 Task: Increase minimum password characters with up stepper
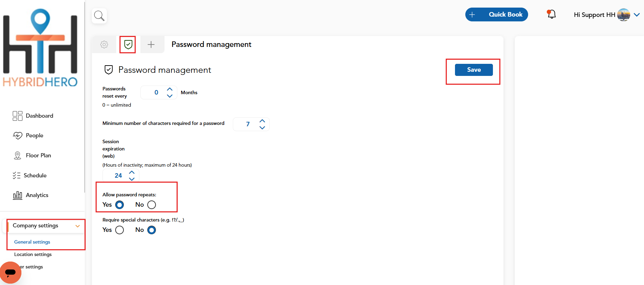[262, 121]
